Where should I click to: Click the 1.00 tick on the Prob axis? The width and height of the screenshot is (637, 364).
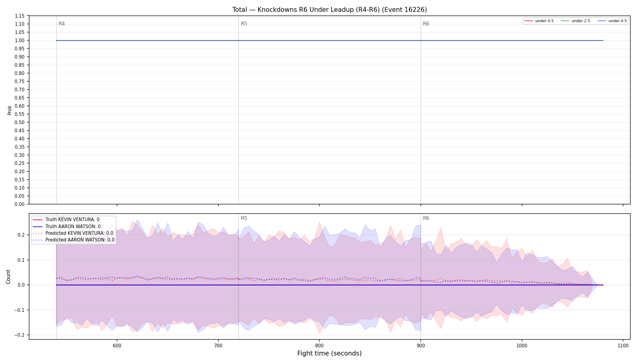(20, 40)
